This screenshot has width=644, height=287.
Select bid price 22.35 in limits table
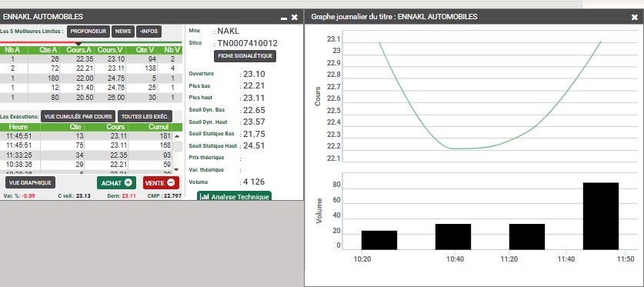click(x=84, y=59)
